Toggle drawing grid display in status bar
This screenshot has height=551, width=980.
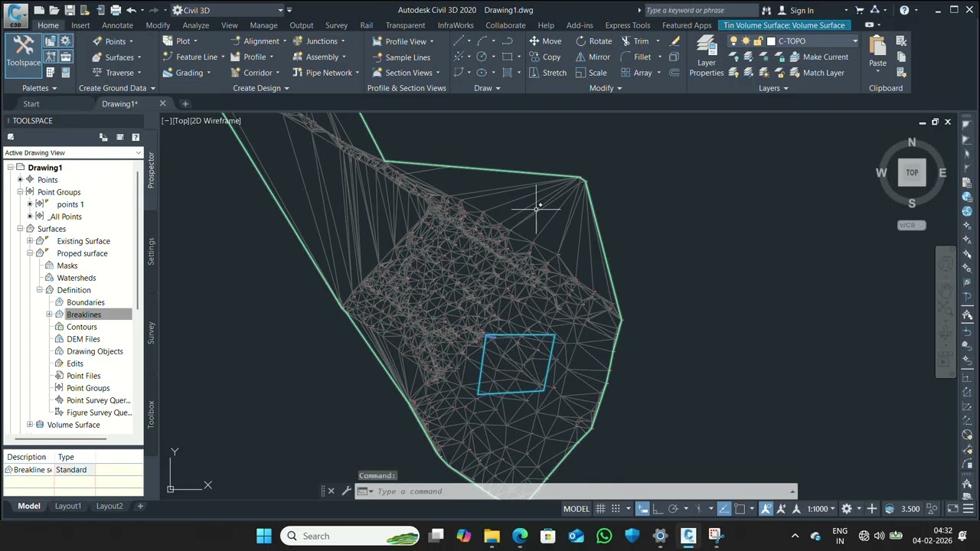point(601,509)
